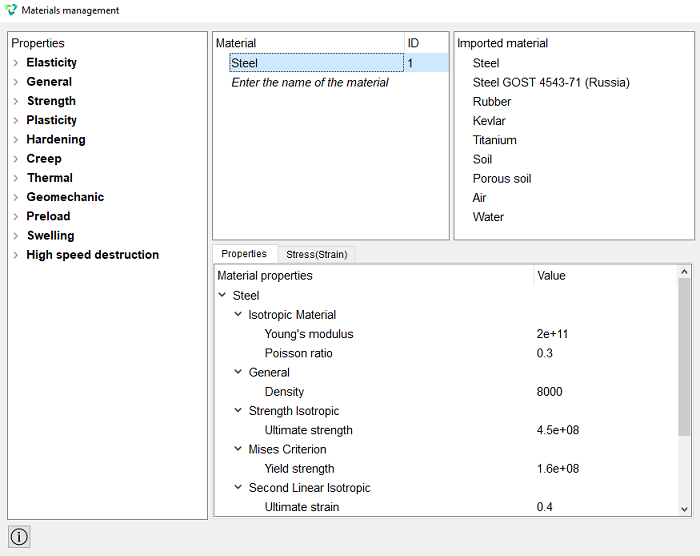Select Kevlar in Imported material list

tap(489, 121)
